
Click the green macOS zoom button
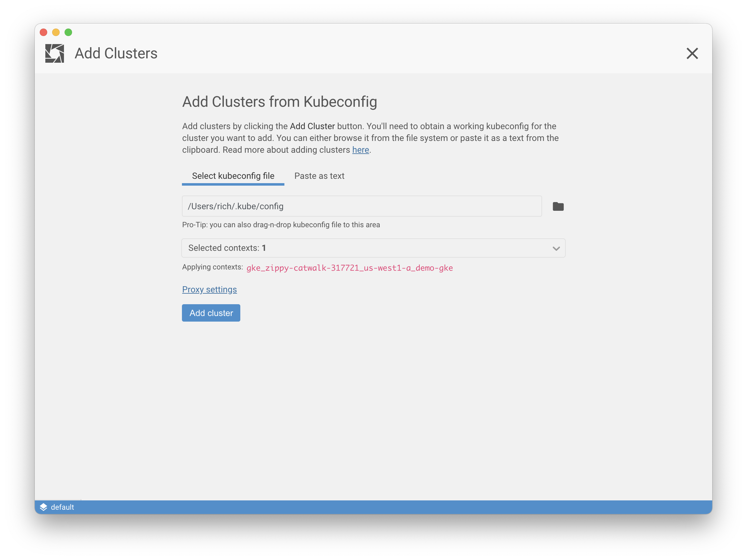coord(68,32)
